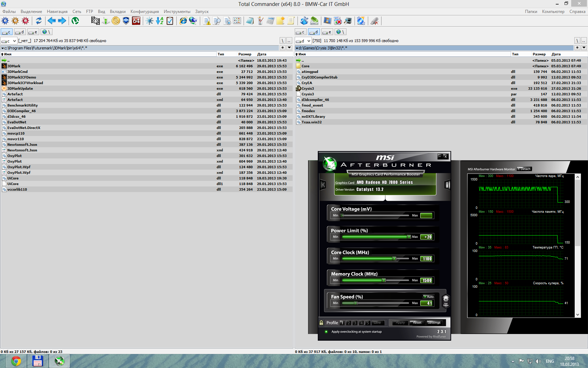Screen dimensions: 588x368
Task: Click the disc with music note icon
Action: [361, 21]
